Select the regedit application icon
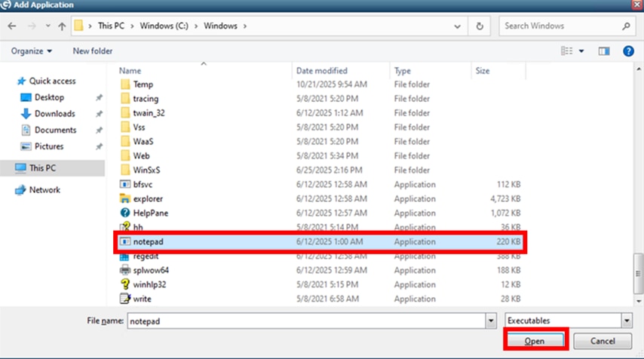The height and width of the screenshot is (359, 644). pos(125,256)
